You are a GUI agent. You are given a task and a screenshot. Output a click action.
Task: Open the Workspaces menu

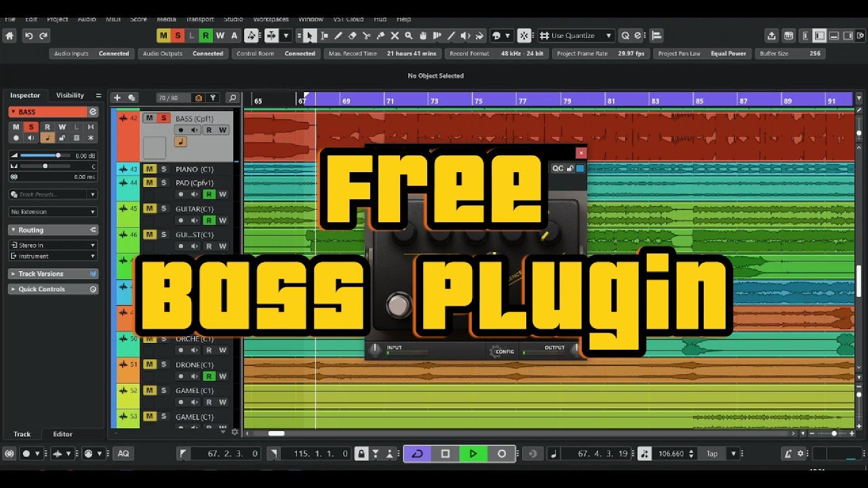[x=271, y=19]
